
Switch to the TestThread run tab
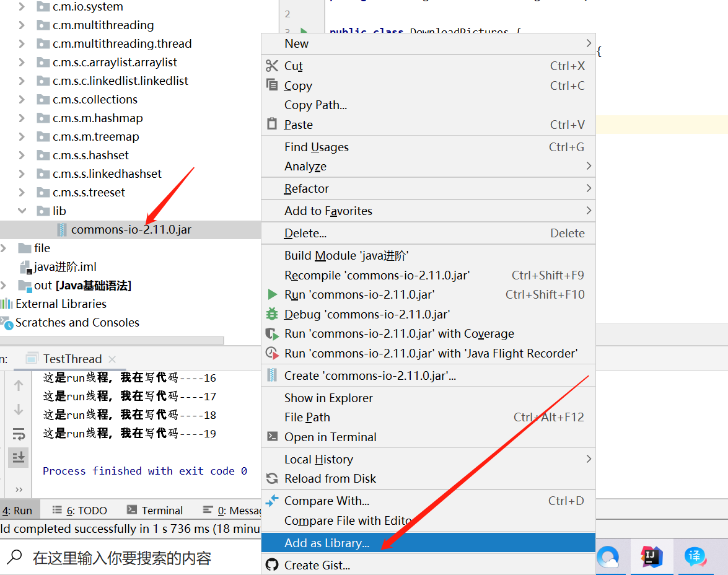pyautogui.click(x=72, y=359)
